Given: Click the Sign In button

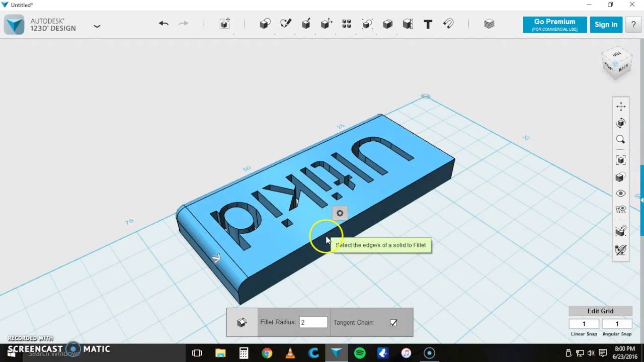Looking at the screenshot, I should click(606, 25).
